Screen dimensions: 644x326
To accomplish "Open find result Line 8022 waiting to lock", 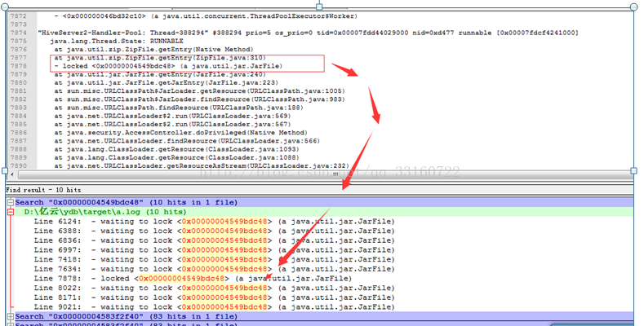I will (214, 288).
